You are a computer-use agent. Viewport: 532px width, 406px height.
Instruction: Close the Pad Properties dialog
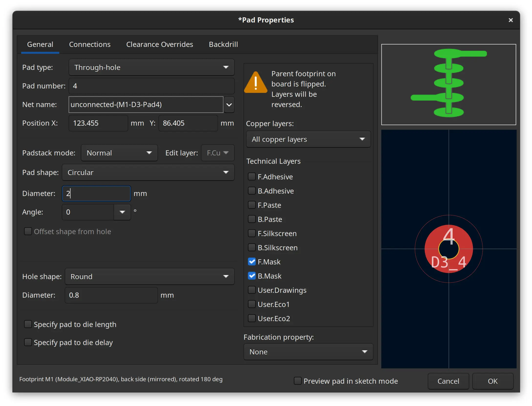coord(510,20)
